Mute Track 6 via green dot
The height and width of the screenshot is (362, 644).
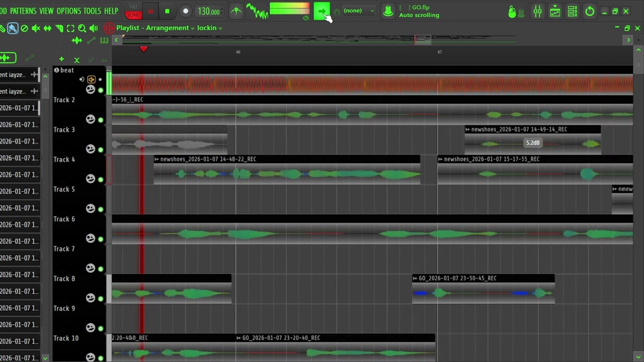click(101, 239)
